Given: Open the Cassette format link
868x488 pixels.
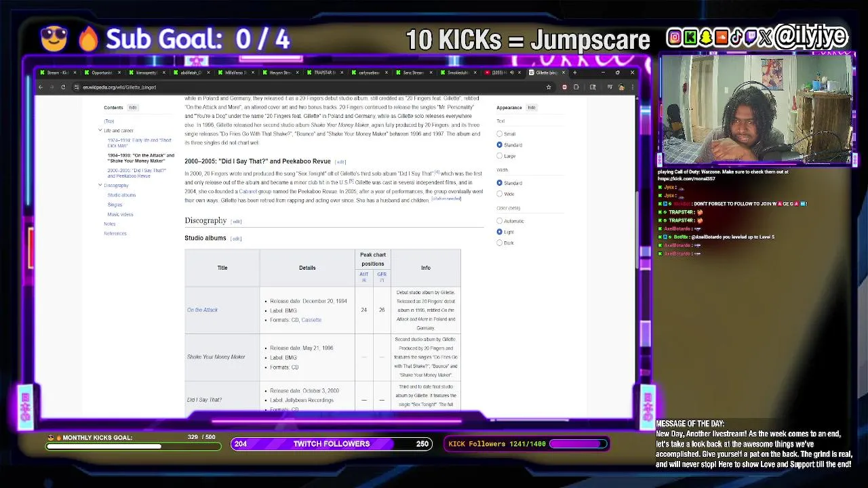Looking at the screenshot, I should pos(311,320).
